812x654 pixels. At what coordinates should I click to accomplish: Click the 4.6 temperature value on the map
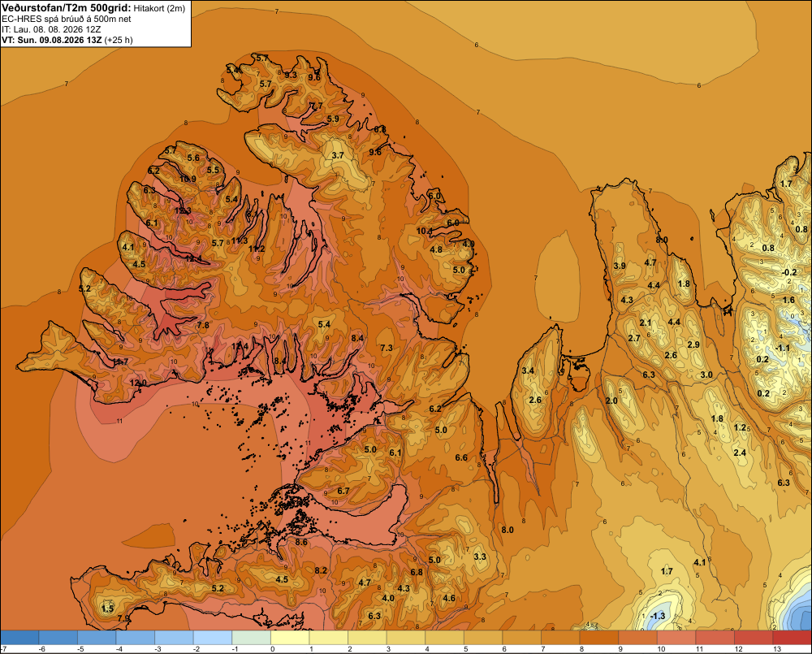pos(449,599)
